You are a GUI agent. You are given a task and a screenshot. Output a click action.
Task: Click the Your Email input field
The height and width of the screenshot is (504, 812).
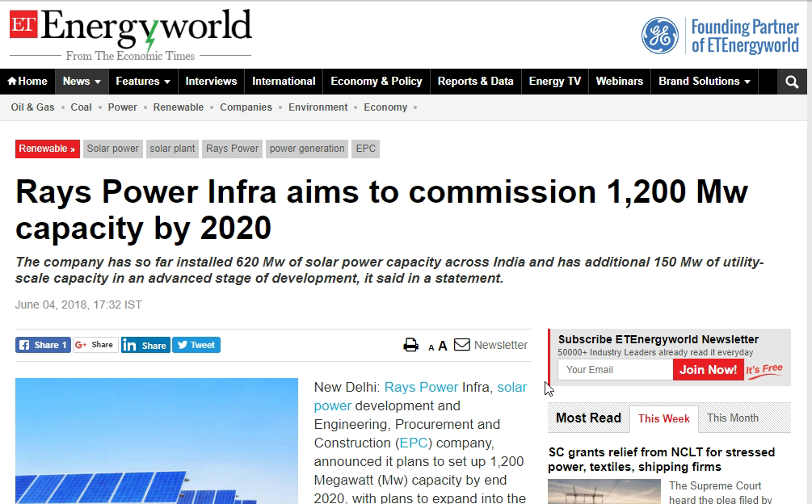tap(614, 370)
